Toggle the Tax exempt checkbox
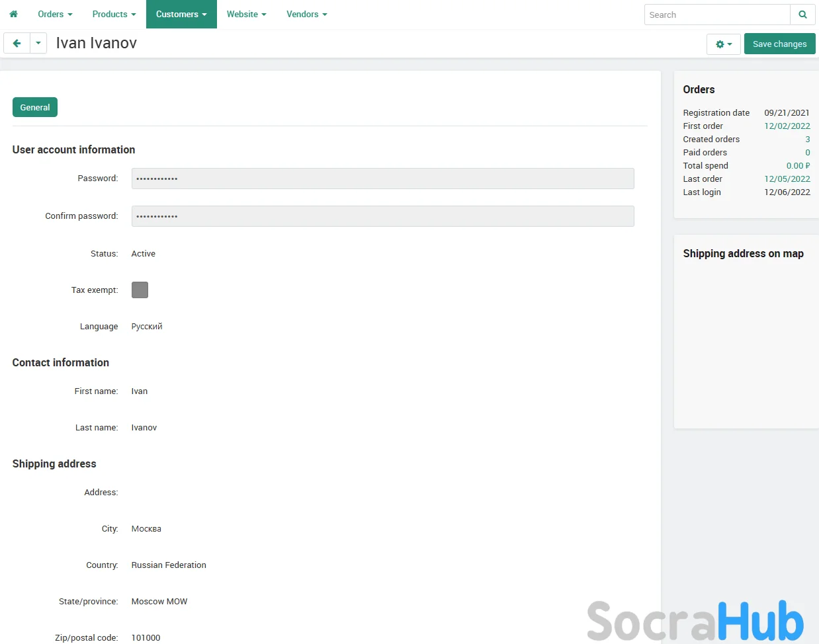The height and width of the screenshot is (644, 819). [x=140, y=290]
